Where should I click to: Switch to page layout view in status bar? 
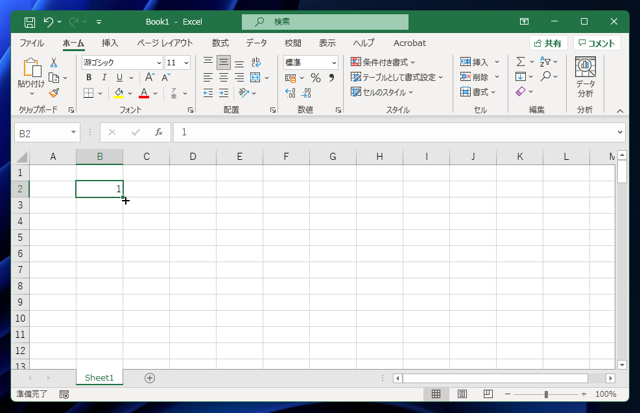462,394
